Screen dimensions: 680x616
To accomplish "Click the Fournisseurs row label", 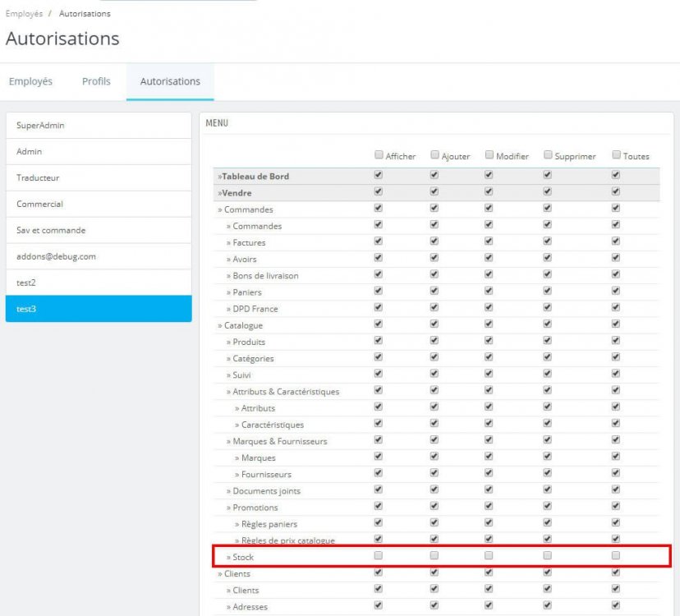I will pyautogui.click(x=266, y=475).
